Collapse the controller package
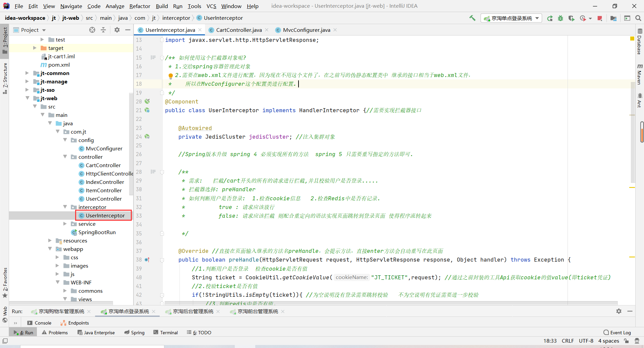The image size is (644, 348). 65,157
